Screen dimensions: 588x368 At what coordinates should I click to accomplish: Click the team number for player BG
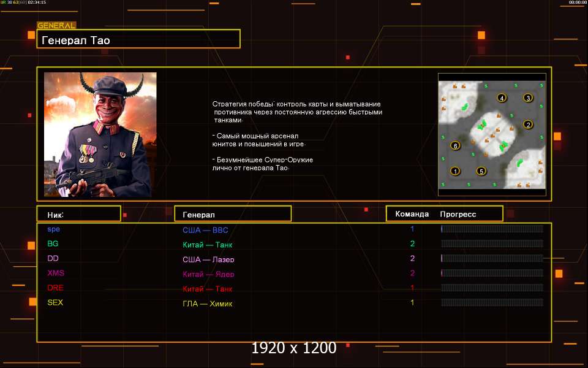pyautogui.click(x=412, y=243)
